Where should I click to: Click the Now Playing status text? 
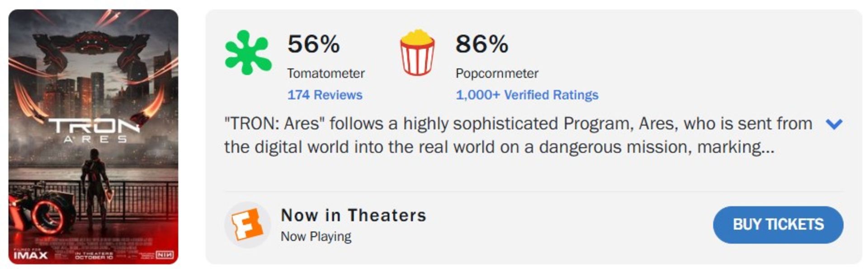coord(316,237)
